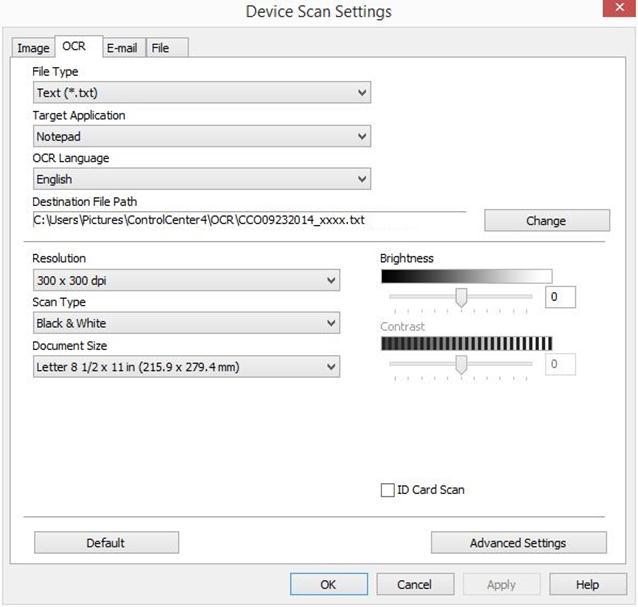Open the Document Size dropdown
638x607 pixels.
point(185,367)
